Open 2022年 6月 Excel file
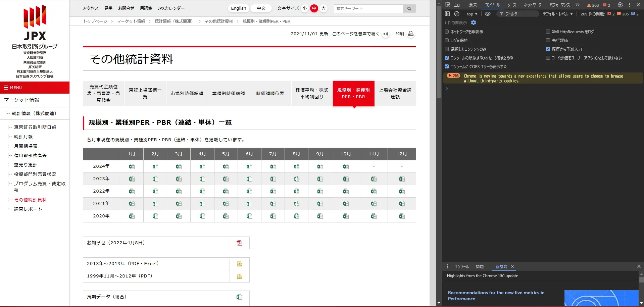The image size is (644, 307). 249,191
